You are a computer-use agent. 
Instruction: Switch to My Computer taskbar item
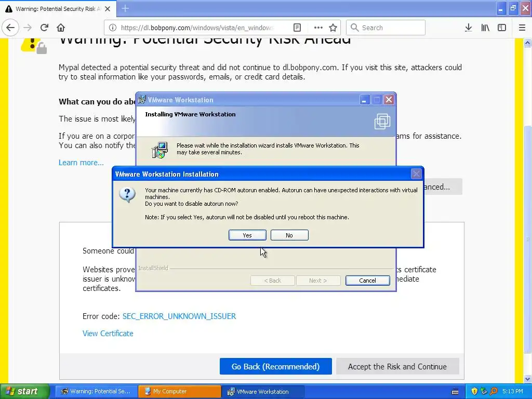pyautogui.click(x=179, y=391)
